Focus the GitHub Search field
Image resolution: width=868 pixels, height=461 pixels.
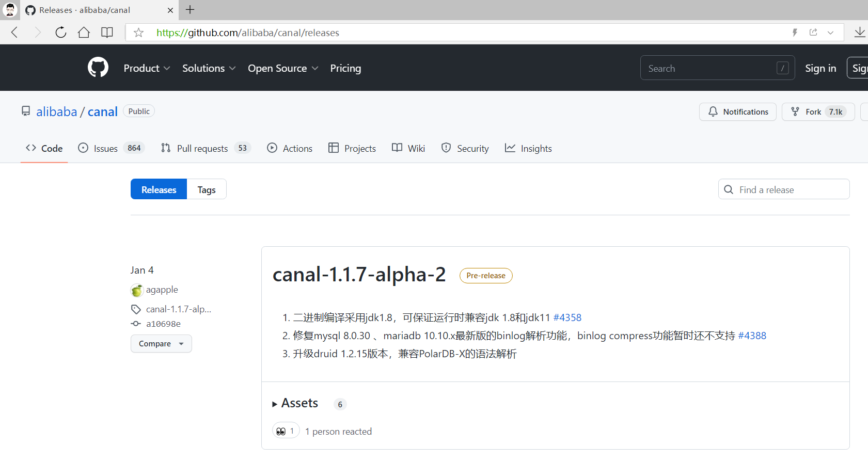point(717,68)
